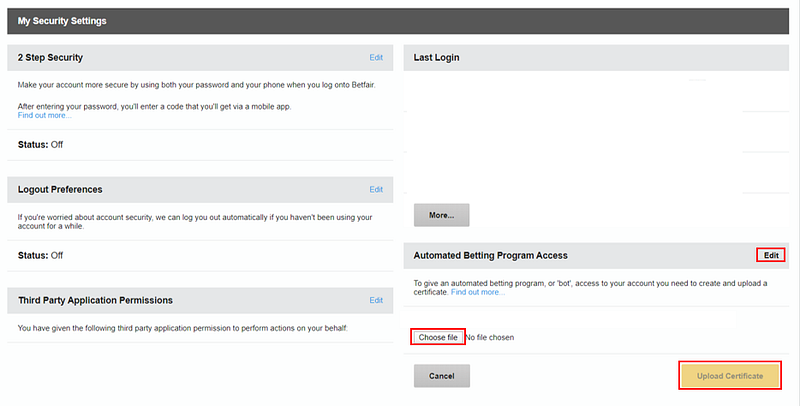Click the '2 Step Security' heading
Image resolution: width=800 pixels, height=406 pixels.
pyautogui.click(x=50, y=58)
